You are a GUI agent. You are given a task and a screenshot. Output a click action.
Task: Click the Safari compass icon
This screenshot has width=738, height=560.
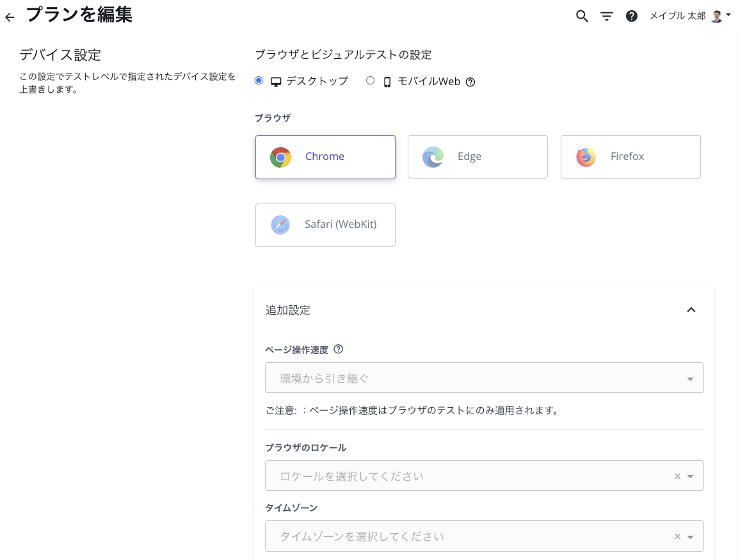click(x=280, y=225)
